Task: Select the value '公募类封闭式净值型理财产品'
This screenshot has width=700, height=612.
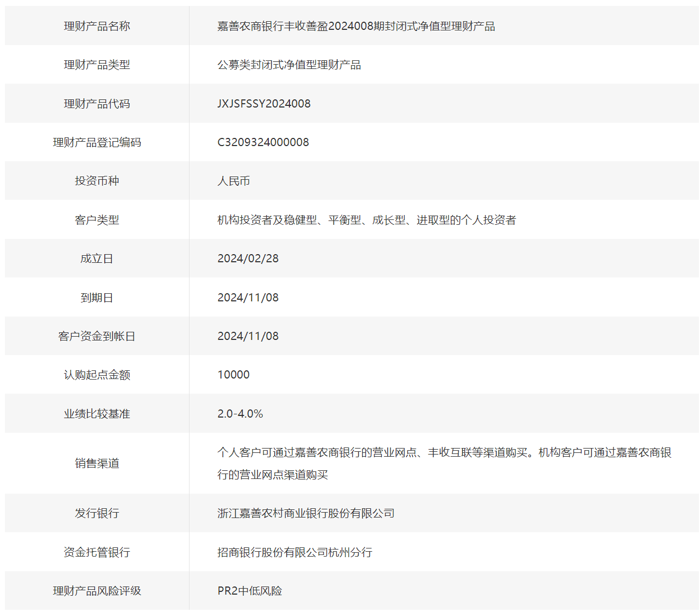Action: (289, 65)
